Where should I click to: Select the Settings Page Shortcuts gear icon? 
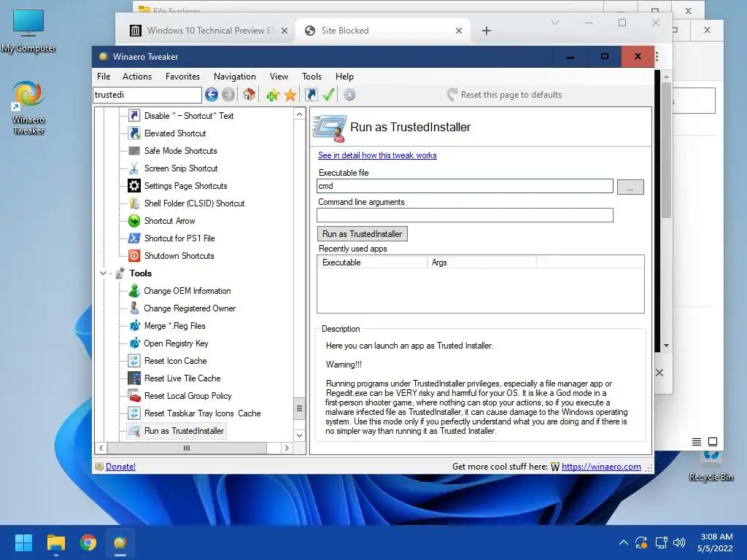(x=134, y=186)
